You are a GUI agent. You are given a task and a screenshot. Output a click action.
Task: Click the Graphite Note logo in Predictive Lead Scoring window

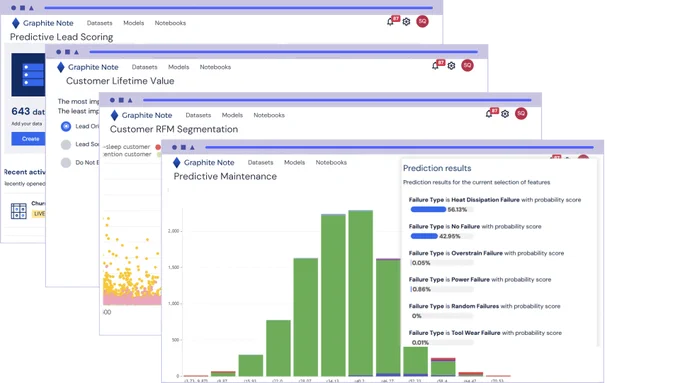tap(42, 23)
